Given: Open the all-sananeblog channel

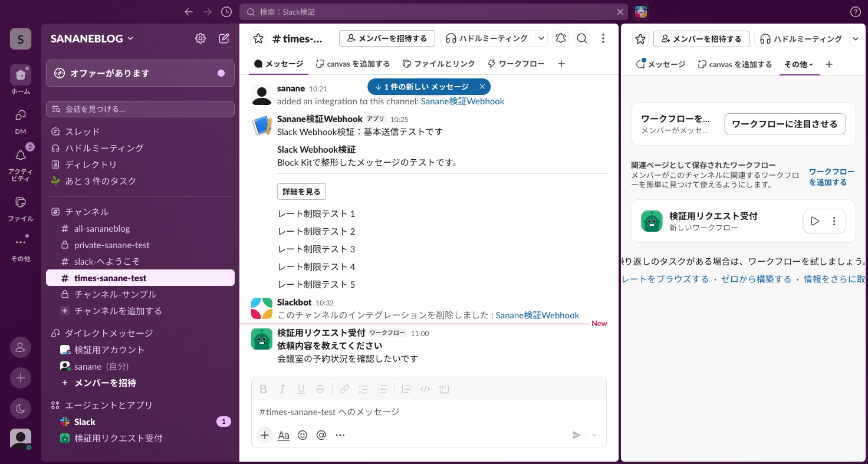Looking at the screenshot, I should tap(140, 228).
